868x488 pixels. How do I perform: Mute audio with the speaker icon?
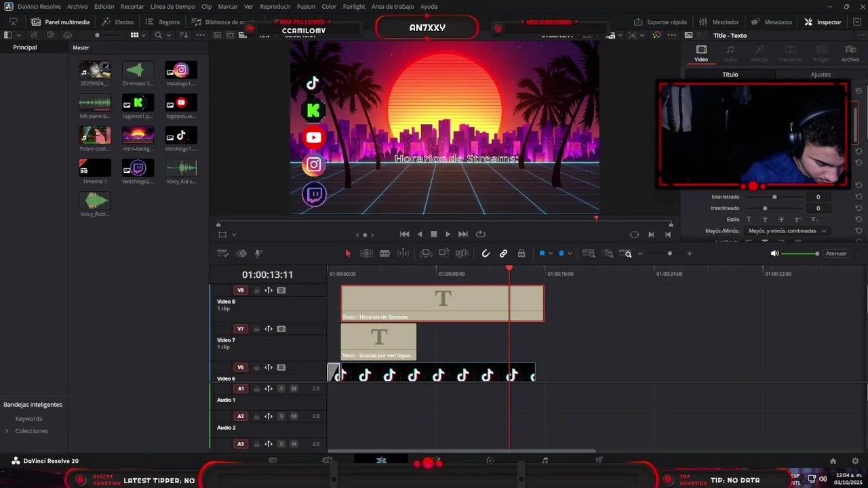point(774,253)
